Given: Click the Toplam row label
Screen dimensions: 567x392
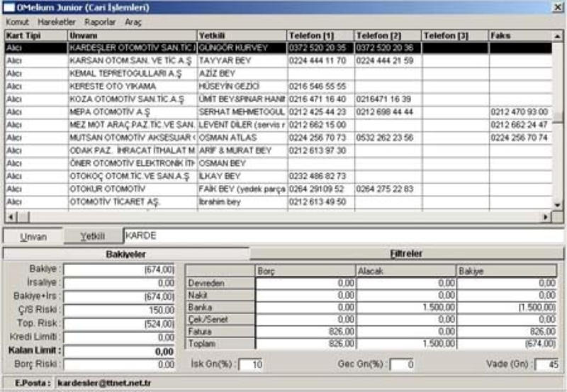Looking at the screenshot, I should click(220, 343).
